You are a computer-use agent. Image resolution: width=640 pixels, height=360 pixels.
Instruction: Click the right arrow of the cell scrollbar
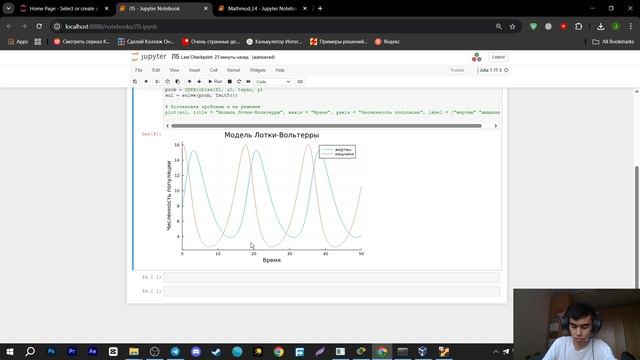coord(496,126)
